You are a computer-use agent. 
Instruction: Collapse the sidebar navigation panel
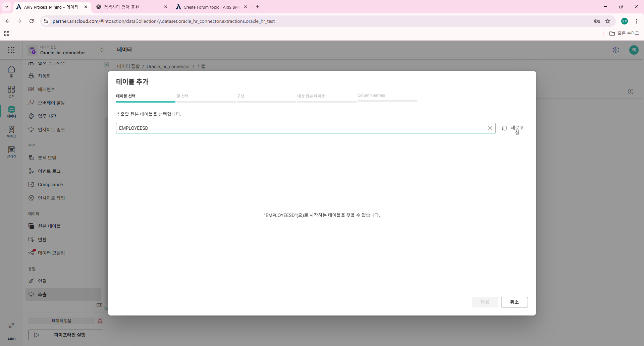[99, 305]
